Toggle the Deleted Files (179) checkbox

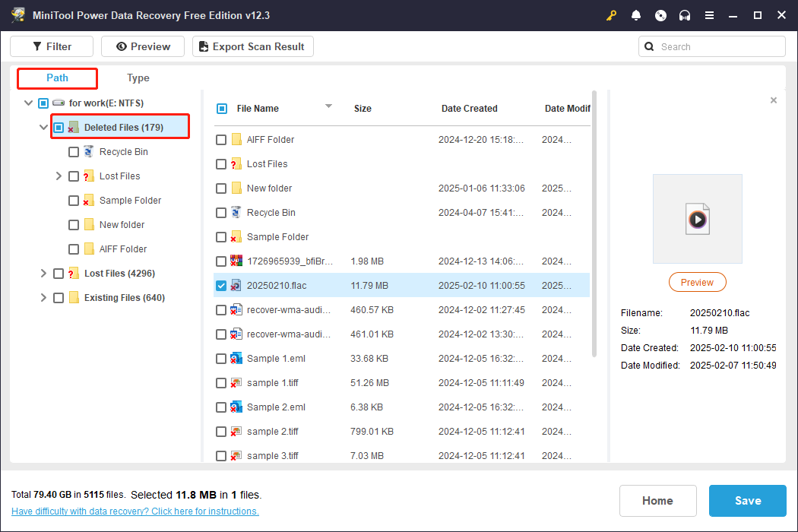[x=59, y=127]
